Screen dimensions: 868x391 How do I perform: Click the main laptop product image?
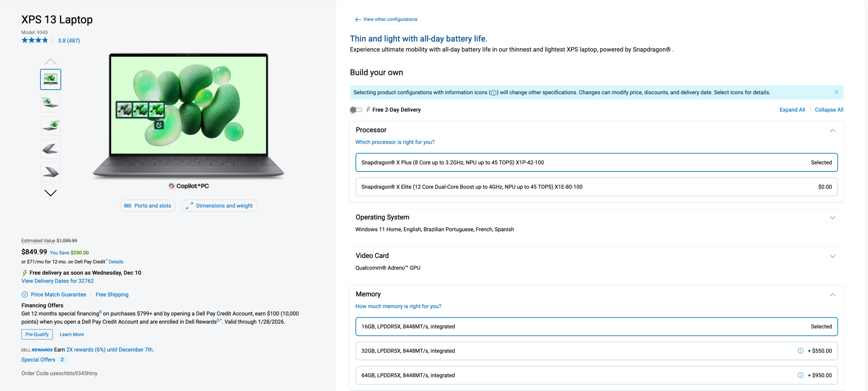(189, 116)
